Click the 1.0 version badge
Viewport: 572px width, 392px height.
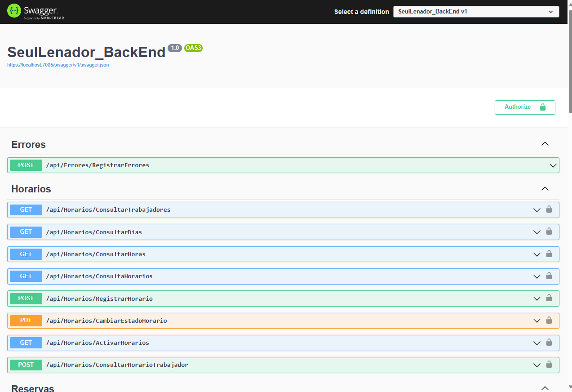[175, 48]
